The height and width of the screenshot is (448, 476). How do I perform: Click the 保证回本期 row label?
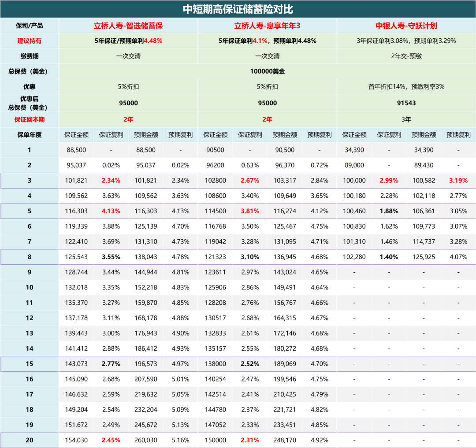tap(30, 119)
